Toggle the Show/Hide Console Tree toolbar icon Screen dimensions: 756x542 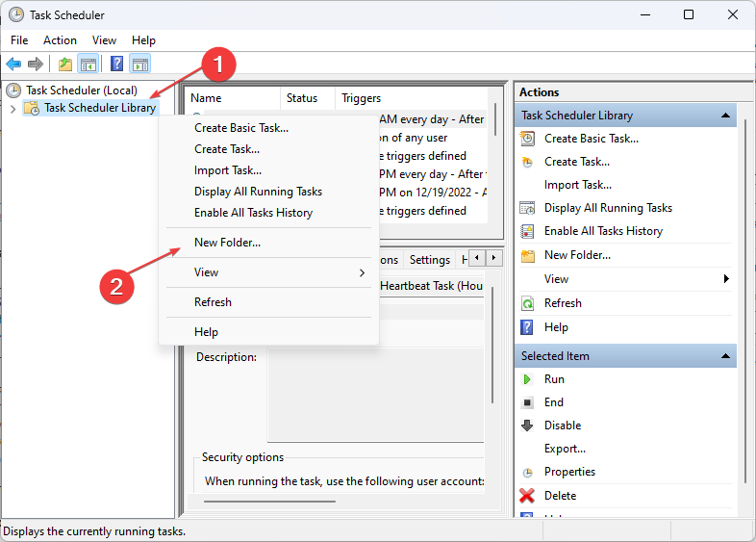[x=88, y=64]
